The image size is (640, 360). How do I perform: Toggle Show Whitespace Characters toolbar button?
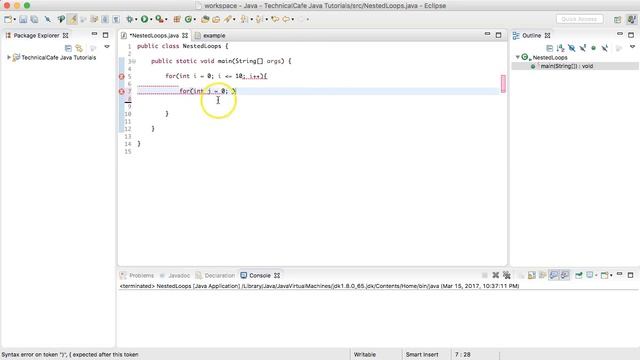(116, 19)
